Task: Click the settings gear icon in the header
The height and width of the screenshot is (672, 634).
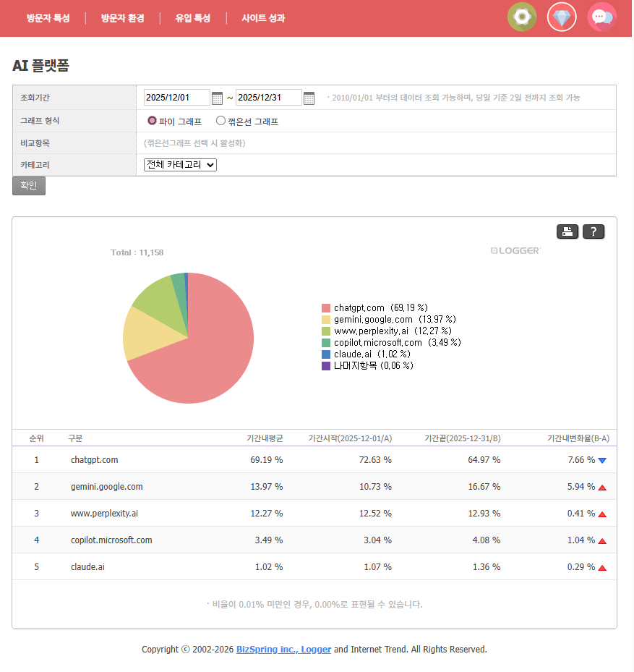Action: (522, 17)
